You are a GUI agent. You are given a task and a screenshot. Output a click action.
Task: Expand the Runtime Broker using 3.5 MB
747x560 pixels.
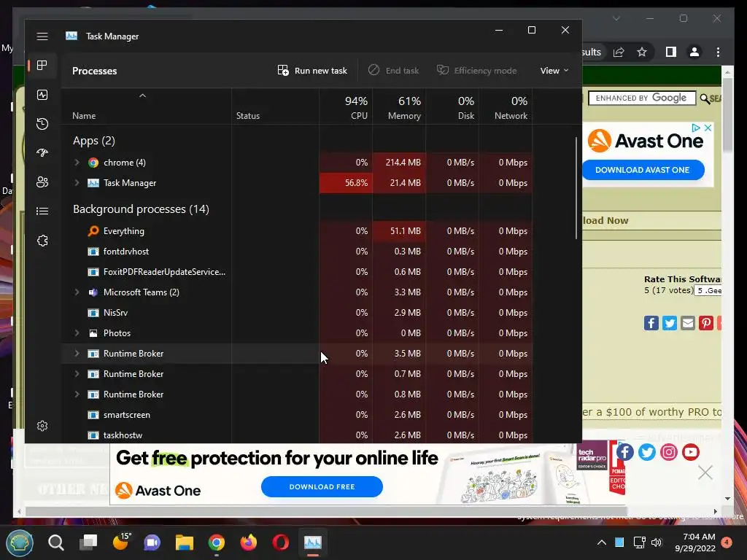tap(77, 354)
